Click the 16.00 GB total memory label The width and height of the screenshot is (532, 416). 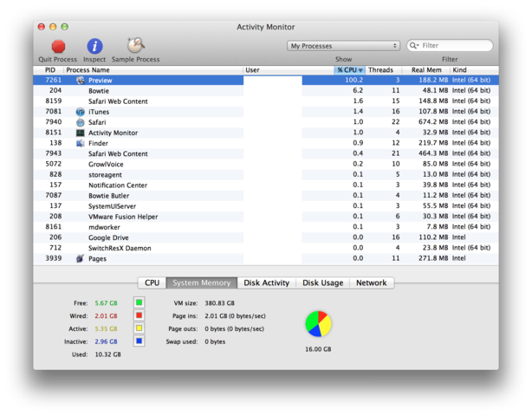(318, 349)
